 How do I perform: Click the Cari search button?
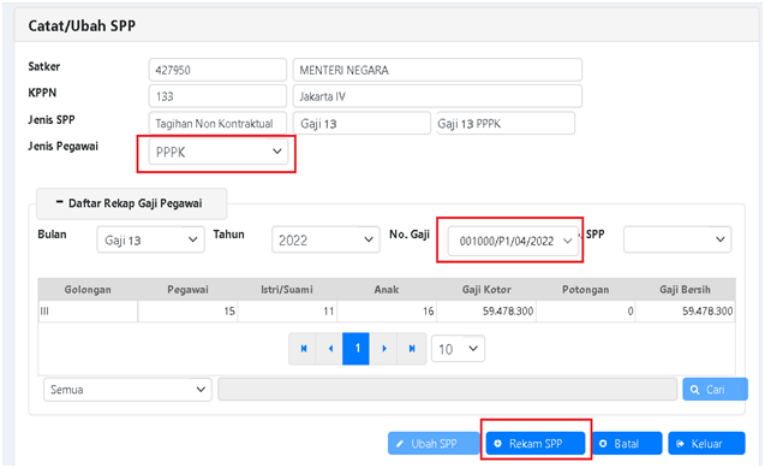[x=714, y=389]
